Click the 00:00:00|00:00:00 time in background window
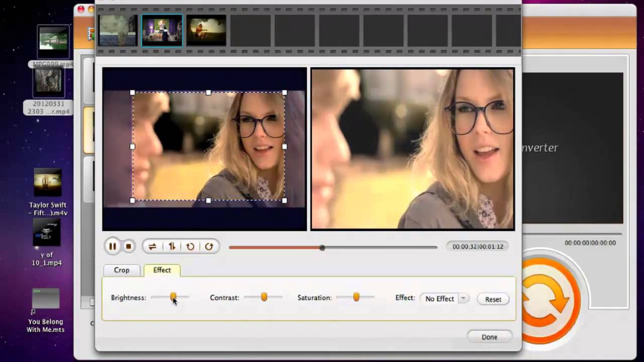The image size is (644, 362). tap(590, 243)
